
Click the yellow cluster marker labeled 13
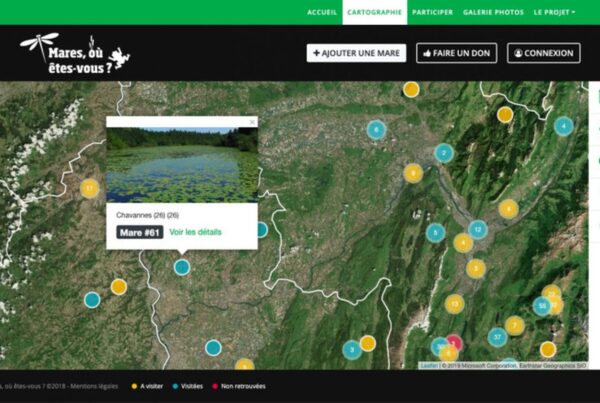(455, 304)
